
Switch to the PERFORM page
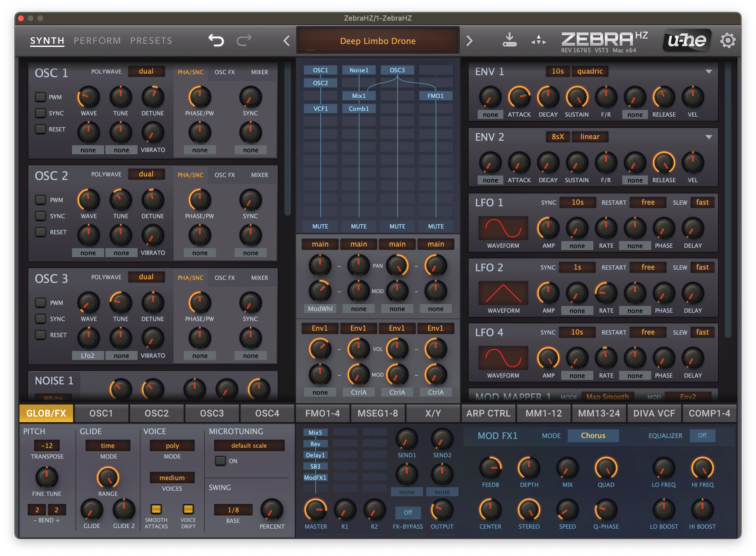(x=97, y=41)
